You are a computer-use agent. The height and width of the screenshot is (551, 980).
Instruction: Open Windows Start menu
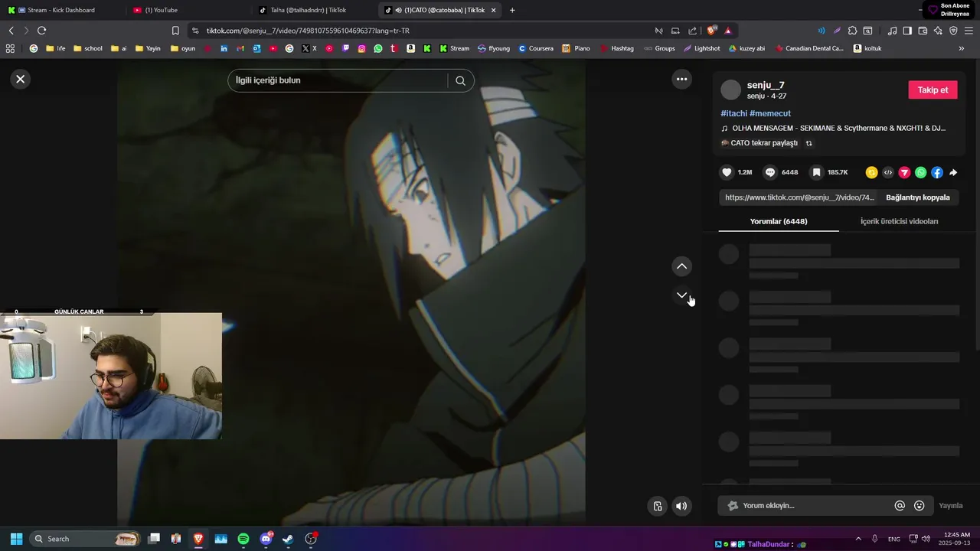(x=16, y=539)
